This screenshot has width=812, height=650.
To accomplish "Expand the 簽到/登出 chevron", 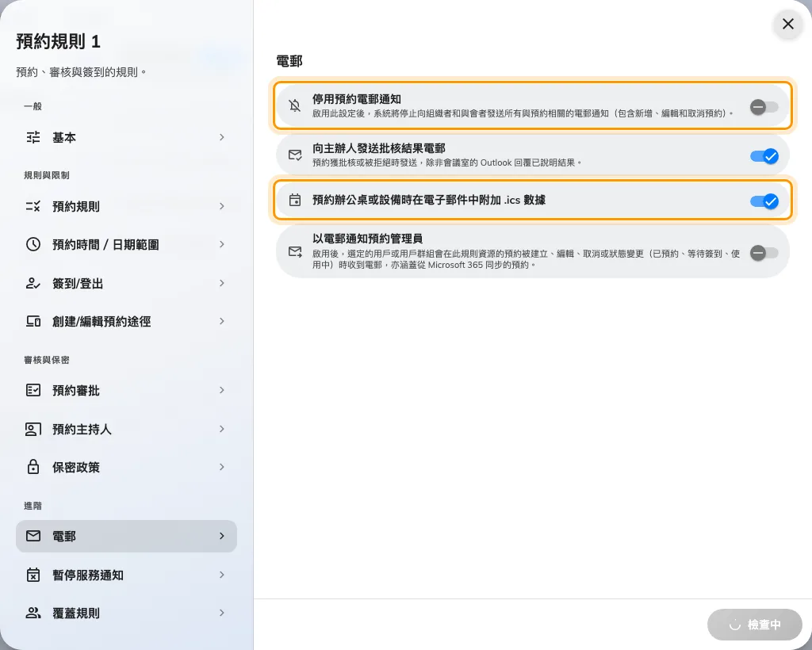I will (x=222, y=283).
